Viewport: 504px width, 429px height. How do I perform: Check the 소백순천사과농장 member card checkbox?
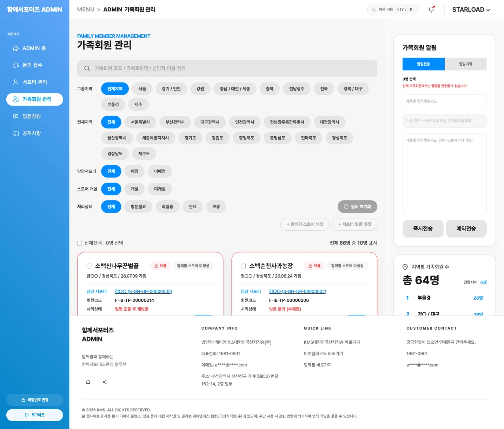pyautogui.click(x=243, y=266)
